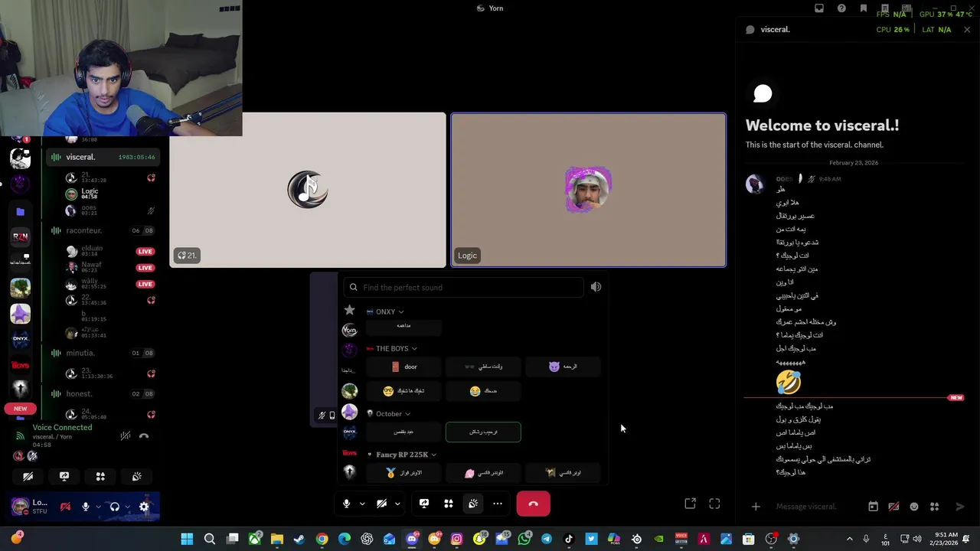Open the visceral. voice channel
980x551 pixels.
pyautogui.click(x=103, y=157)
